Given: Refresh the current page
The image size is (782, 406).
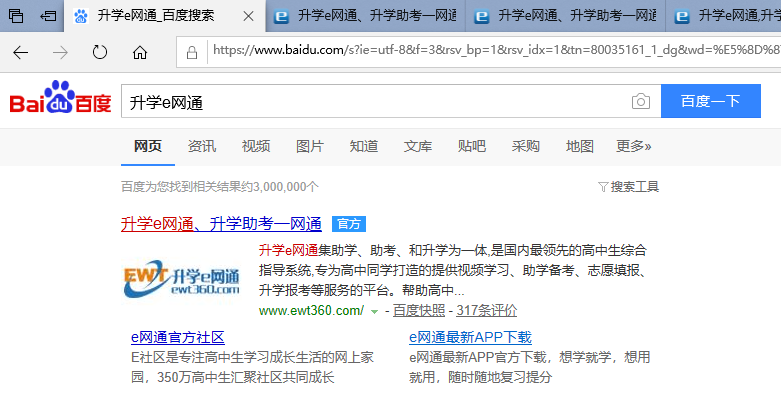Looking at the screenshot, I should click(x=100, y=52).
